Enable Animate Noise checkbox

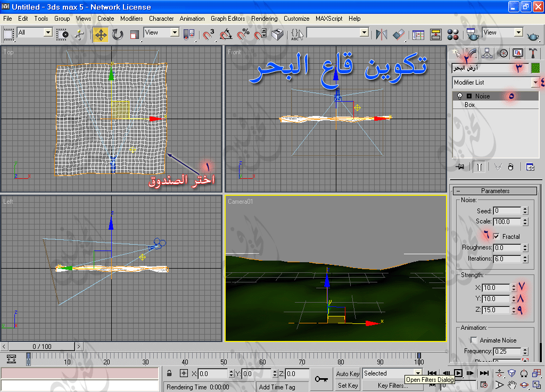[x=474, y=340]
